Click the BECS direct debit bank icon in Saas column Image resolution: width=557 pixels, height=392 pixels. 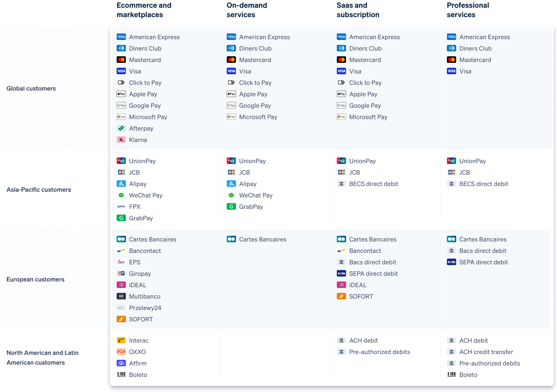(341, 184)
